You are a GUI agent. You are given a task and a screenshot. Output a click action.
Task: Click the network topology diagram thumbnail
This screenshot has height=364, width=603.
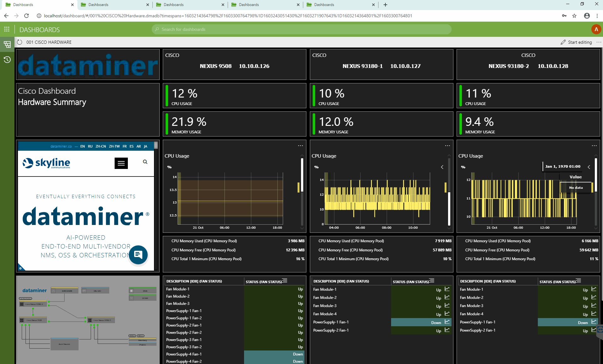pyautogui.click(x=88, y=320)
